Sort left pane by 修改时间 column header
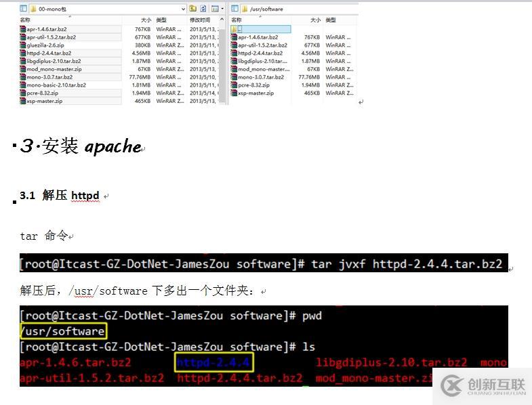The height and width of the screenshot is (405, 532). pyautogui.click(x=200, y=20)
